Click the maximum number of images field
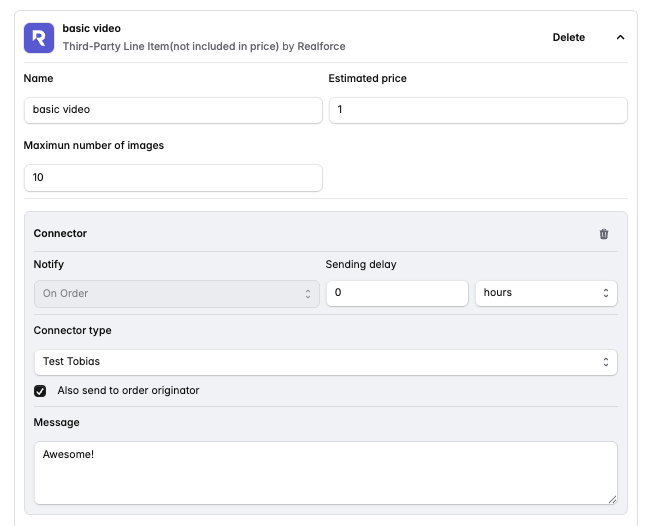The image size is (646, 526). tap(173, 178)
